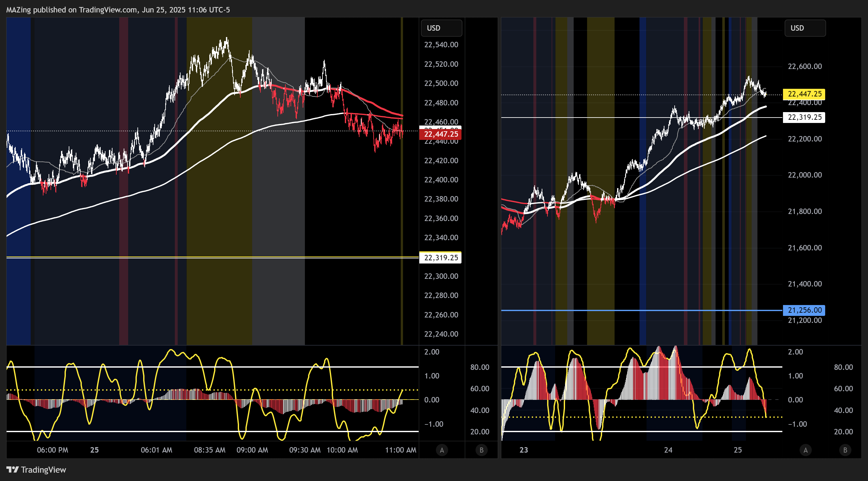The image size is (868, 481).
Task: Click the 22,319.25 label on left chart
Action: 440,258
